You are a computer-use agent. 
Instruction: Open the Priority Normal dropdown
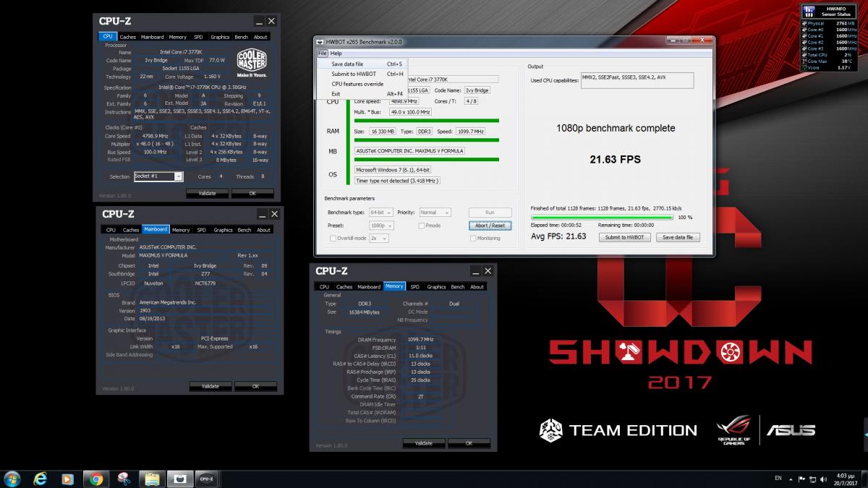click(x=435, y=213)
